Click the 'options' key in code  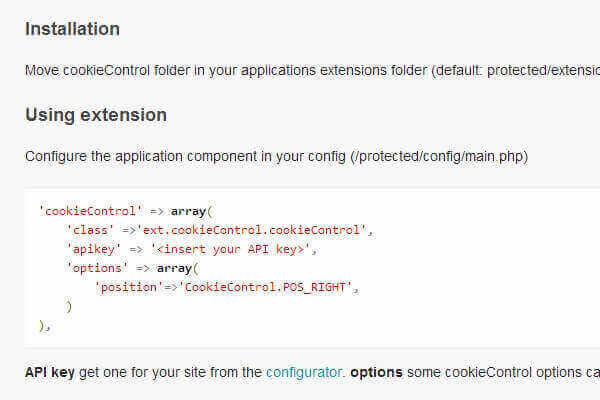pyautogui.click(x=96, y=269)
